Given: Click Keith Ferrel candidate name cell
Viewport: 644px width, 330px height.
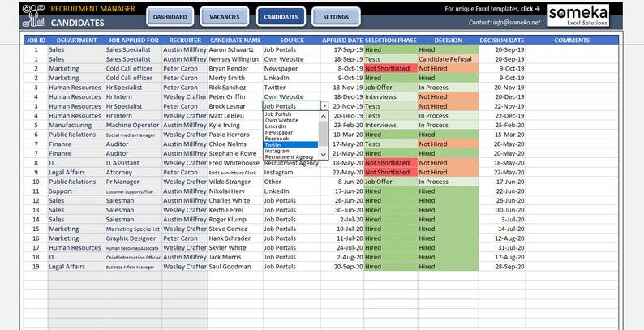Looking at the screenshot, I should coord(235,210).
